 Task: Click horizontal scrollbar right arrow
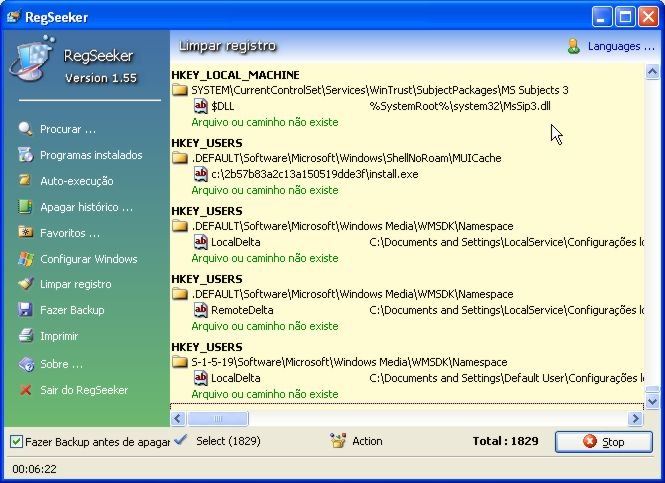click(635, 419)
